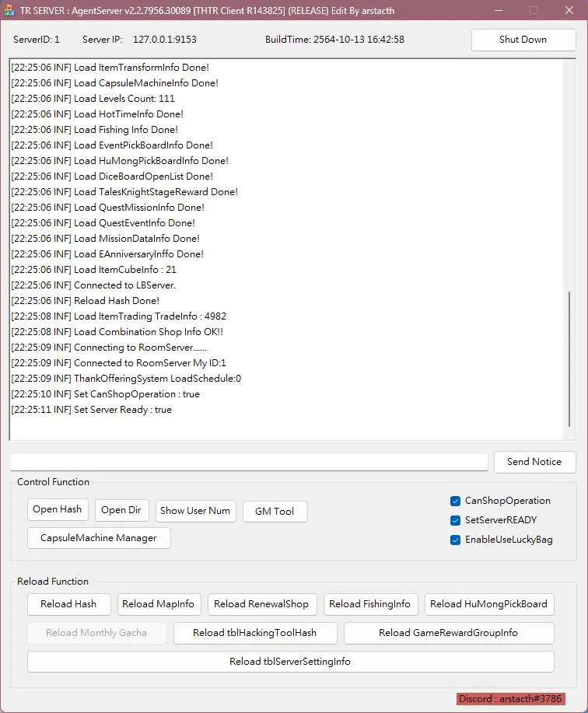This screenshot has height=713, width=588.
Task: Click log line 'Load TalesKnightStageReward Done!'
Action: tap(124, 192)
